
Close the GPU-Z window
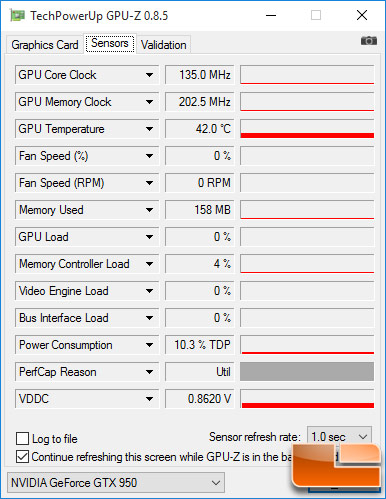pyautogui.click(x=362, y=15)
